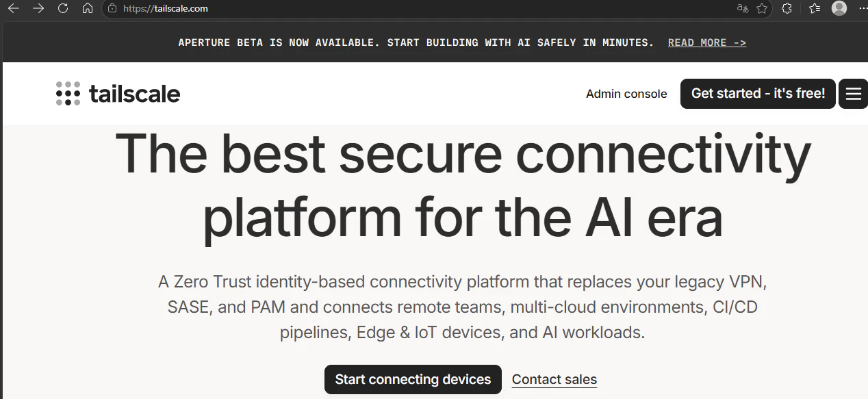Click the Tailscale logo
Image resolution: width=868 pixels, height=399 pixels.
point(118,94)
